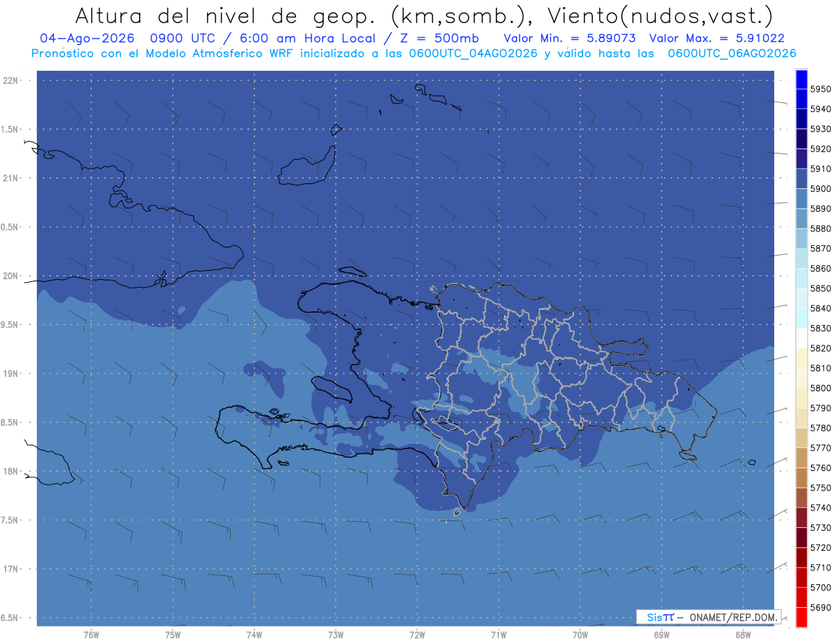The image size is (834, 644).
Task: Click the legend value 5910
Action: click(x=820, y=169)
